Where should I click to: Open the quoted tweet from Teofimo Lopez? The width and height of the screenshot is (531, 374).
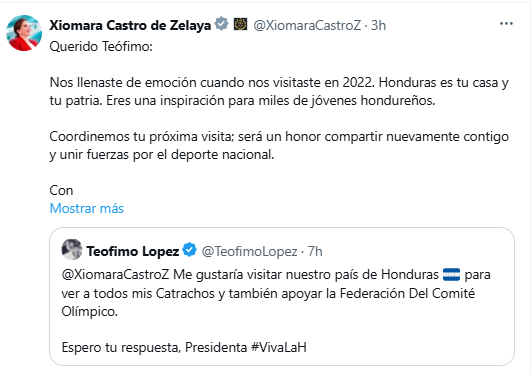[x=282, y=296]
